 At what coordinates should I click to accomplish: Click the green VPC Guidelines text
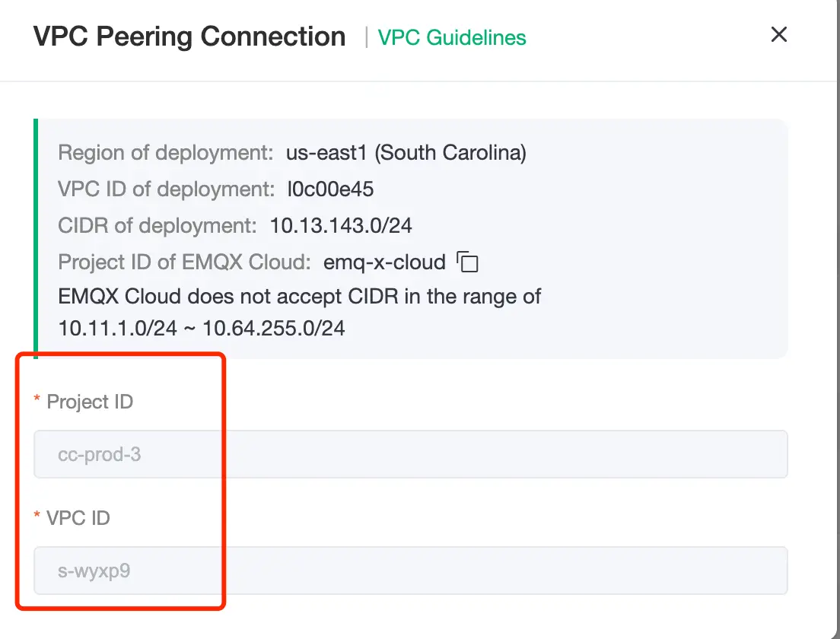[x=452, y=37]
